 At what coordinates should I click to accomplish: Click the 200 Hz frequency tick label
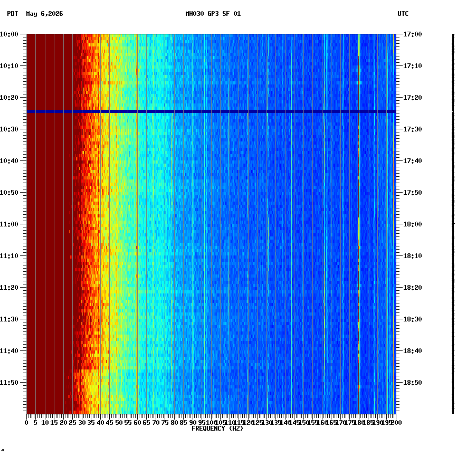(396, 423)
